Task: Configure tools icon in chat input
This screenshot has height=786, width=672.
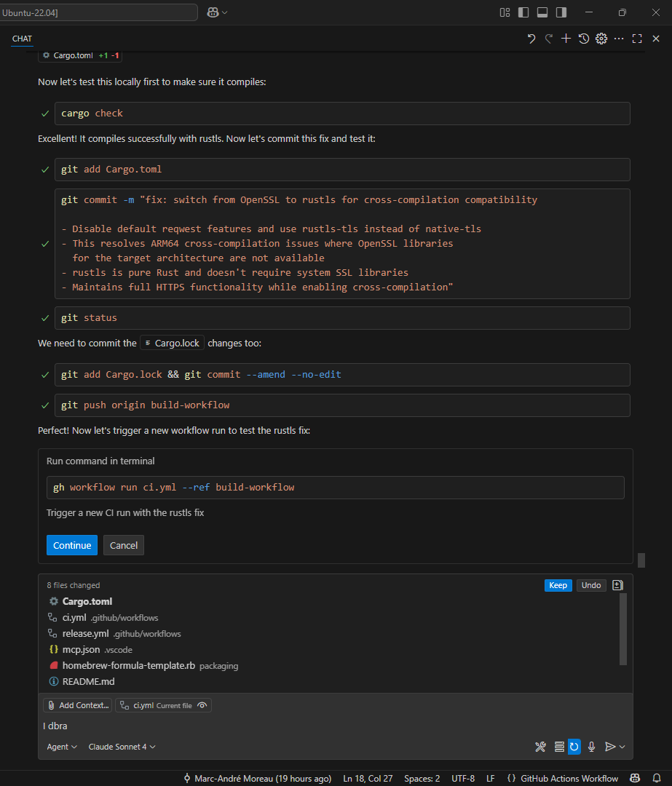Action: pyautogui.click(x=540, y=747)
